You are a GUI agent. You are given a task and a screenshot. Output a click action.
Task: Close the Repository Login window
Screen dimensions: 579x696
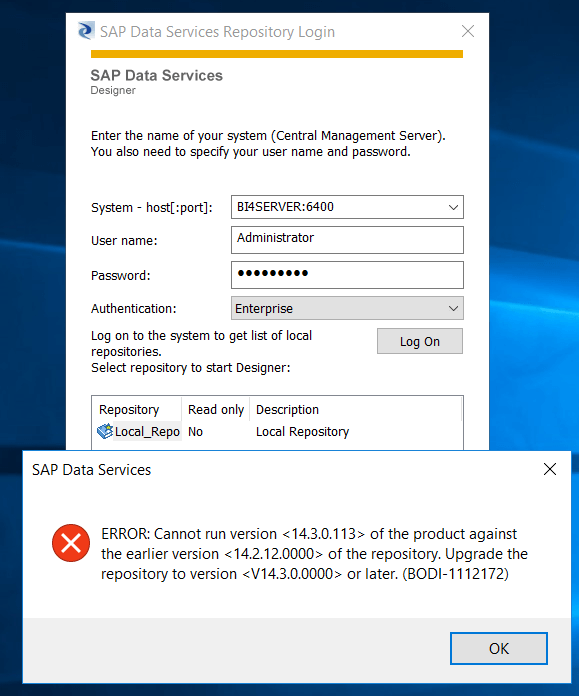[468, 31]
